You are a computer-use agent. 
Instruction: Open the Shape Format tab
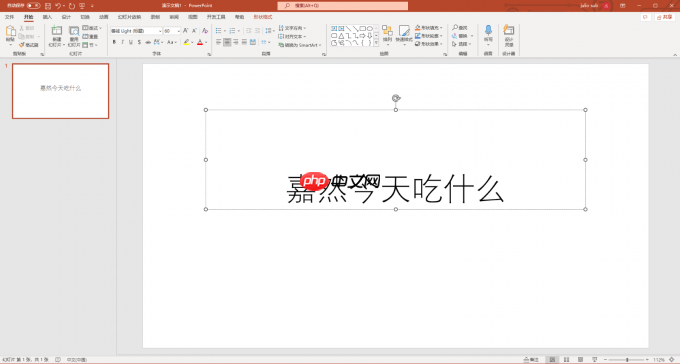click(263, 17)
